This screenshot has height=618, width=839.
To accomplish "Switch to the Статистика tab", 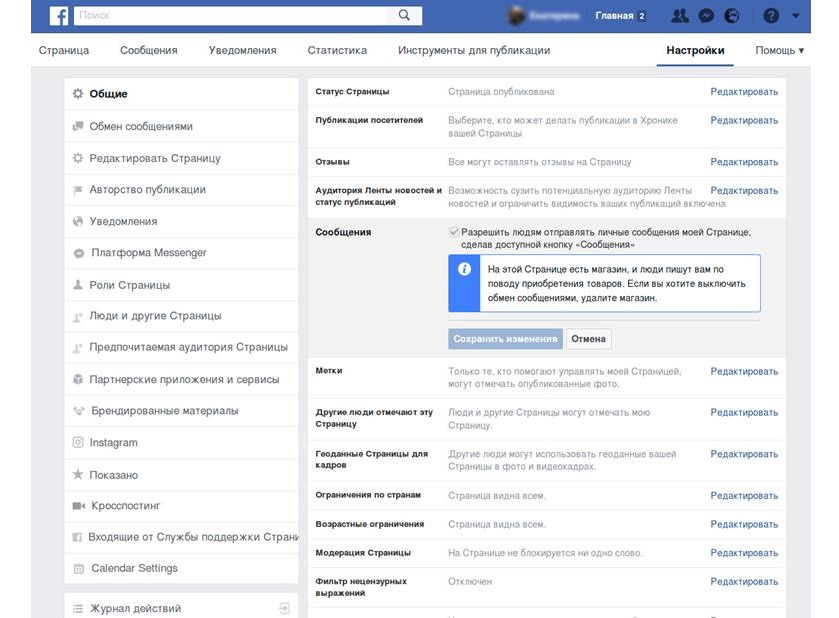I will [337, 50].
